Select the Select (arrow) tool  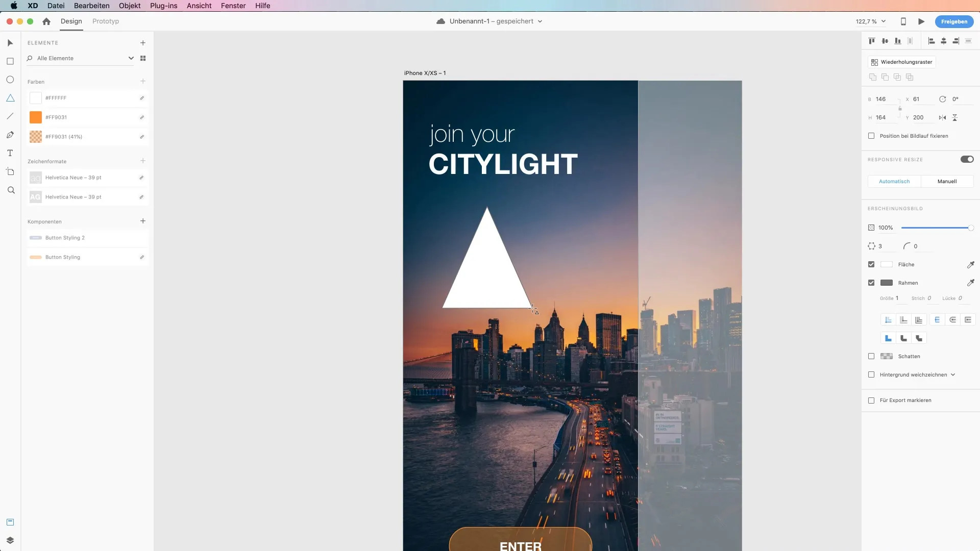click(10, 43)
